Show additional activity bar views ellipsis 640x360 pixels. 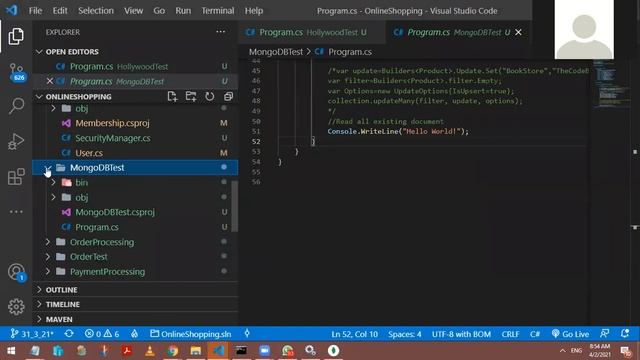(16, 211)
